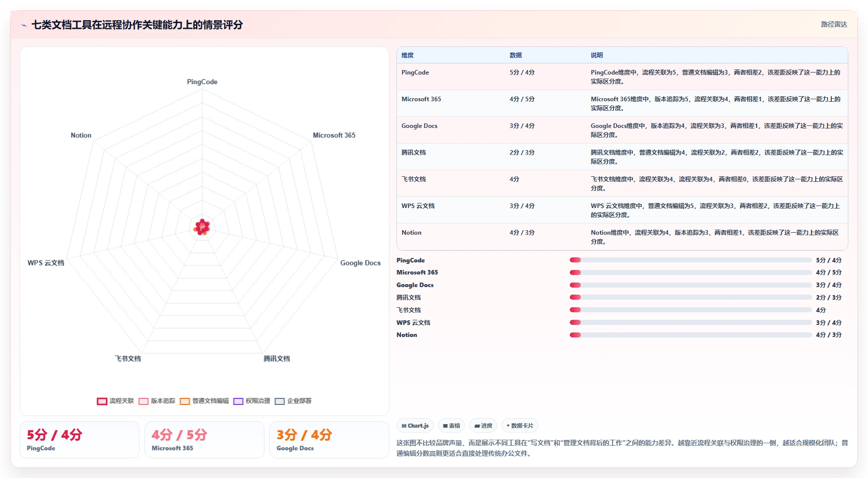The height and width of the screenshot is (478, 868).
Task: Click the 维度 column header
Action: (x=408, y=55)
